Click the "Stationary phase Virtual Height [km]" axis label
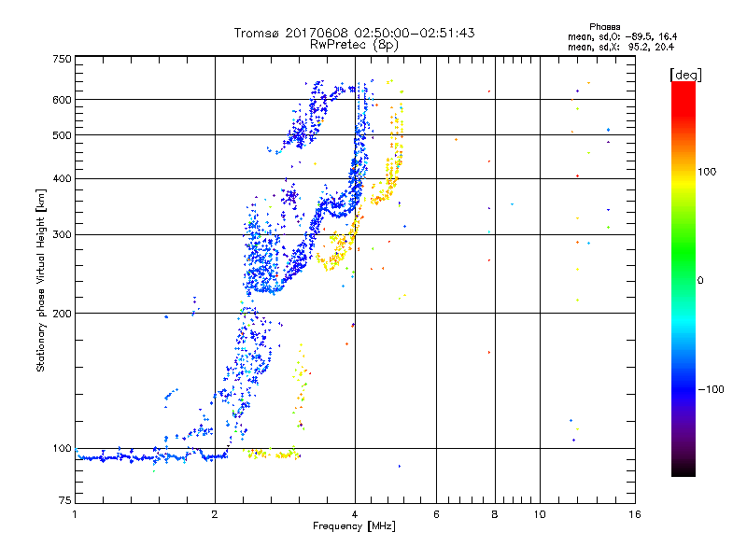 [x=41, y=281]
